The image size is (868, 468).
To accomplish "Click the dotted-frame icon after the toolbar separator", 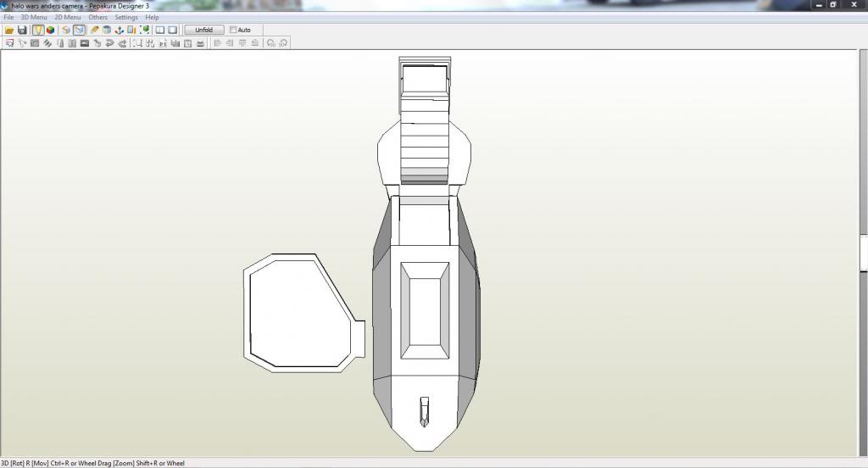I will 137,43.
